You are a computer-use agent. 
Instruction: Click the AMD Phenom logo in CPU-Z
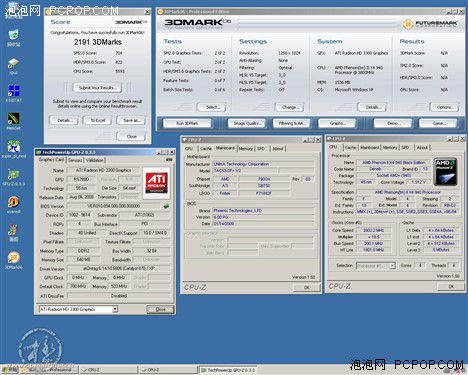tap(445, 172)
